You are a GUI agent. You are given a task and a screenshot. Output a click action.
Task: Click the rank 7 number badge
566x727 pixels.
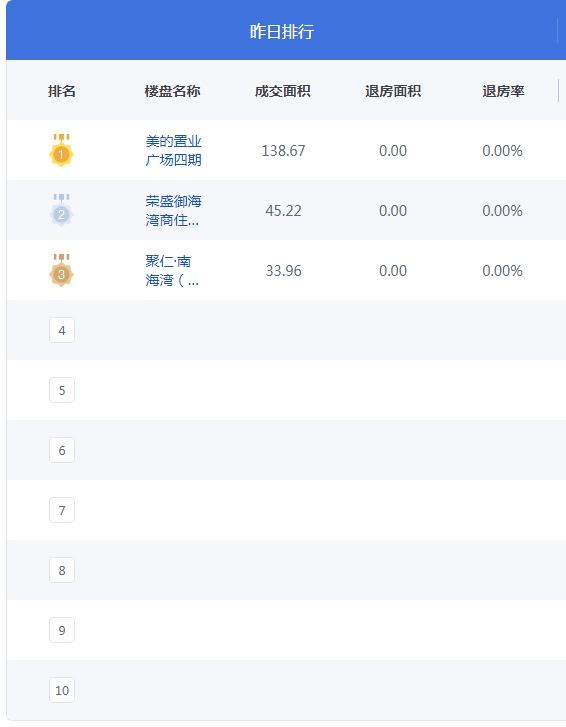point(62,510)
